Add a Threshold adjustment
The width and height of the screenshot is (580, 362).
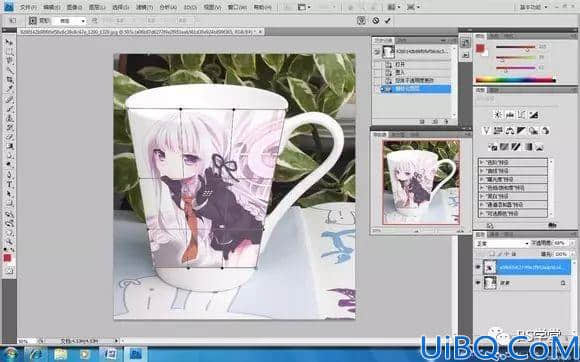pos(516,147)
